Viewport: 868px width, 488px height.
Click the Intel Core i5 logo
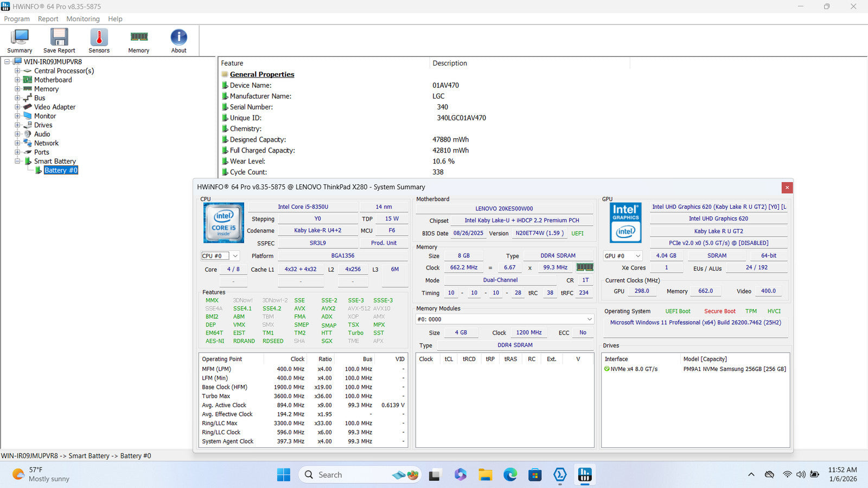click(x=224, y=223)
